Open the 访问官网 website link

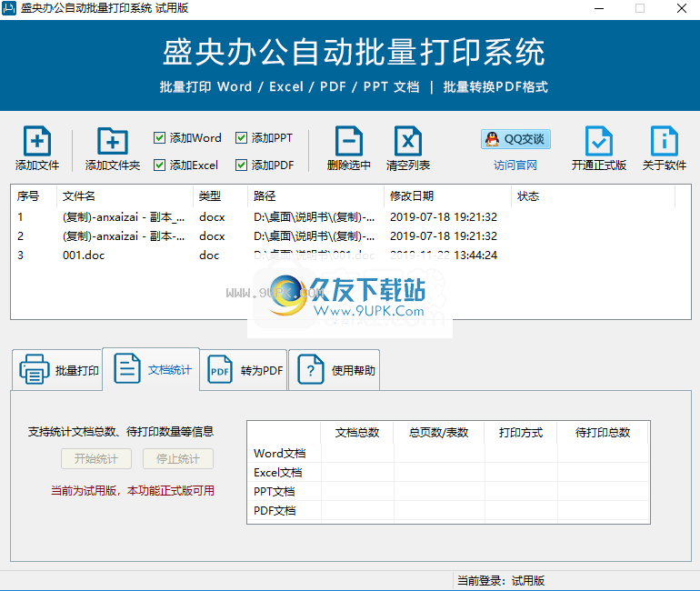515,165
